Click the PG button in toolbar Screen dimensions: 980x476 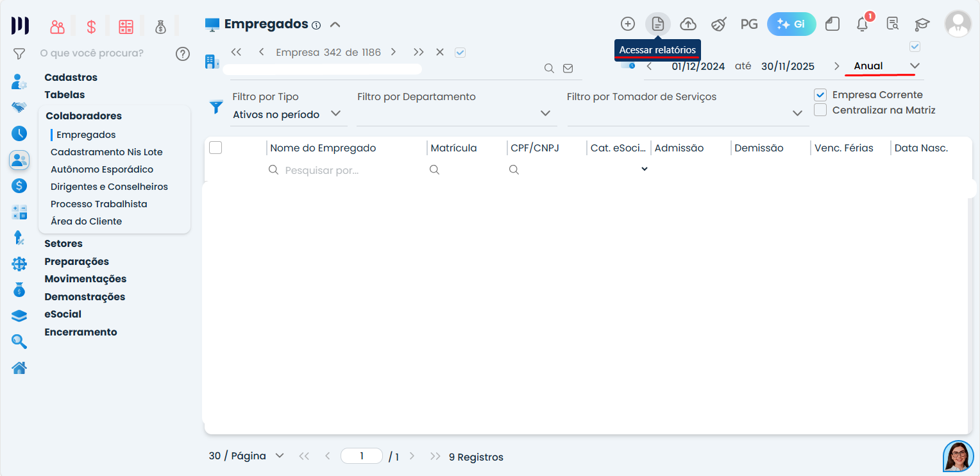748,24
